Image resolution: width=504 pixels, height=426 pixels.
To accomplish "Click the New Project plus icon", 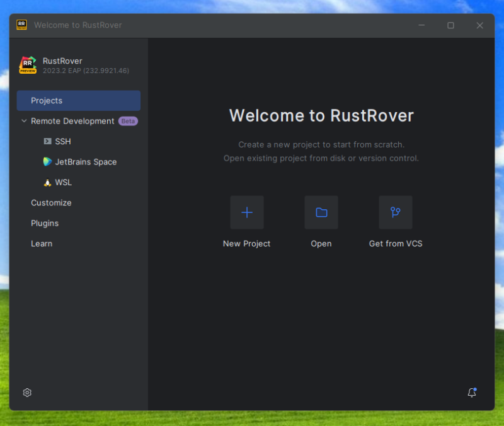I will [247, 212].
